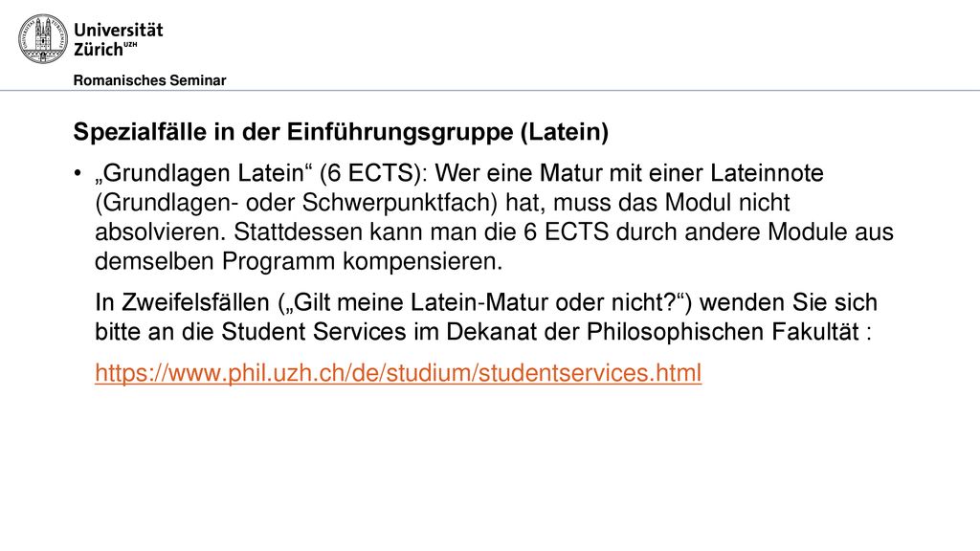Click the small UZH superscript beside Zürich

pyautogui.click(x=130, y=44)
